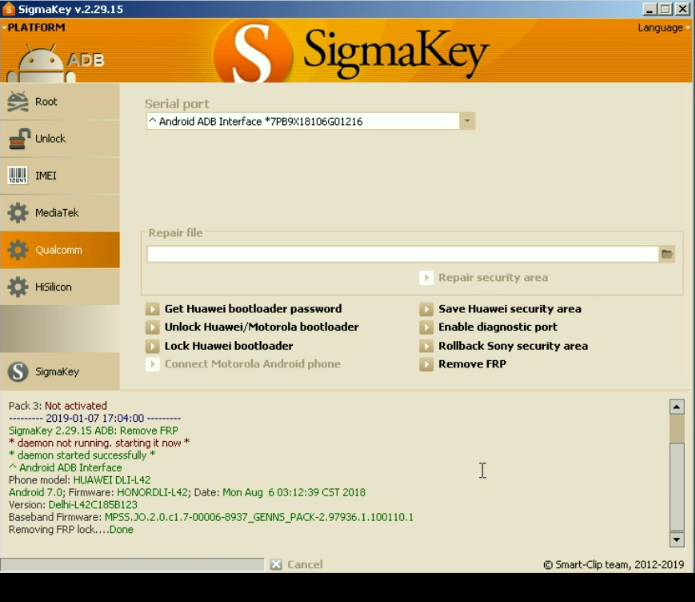Click Rollback Sony security area
This screenshot has height=602, width=695.
point(504,346)
